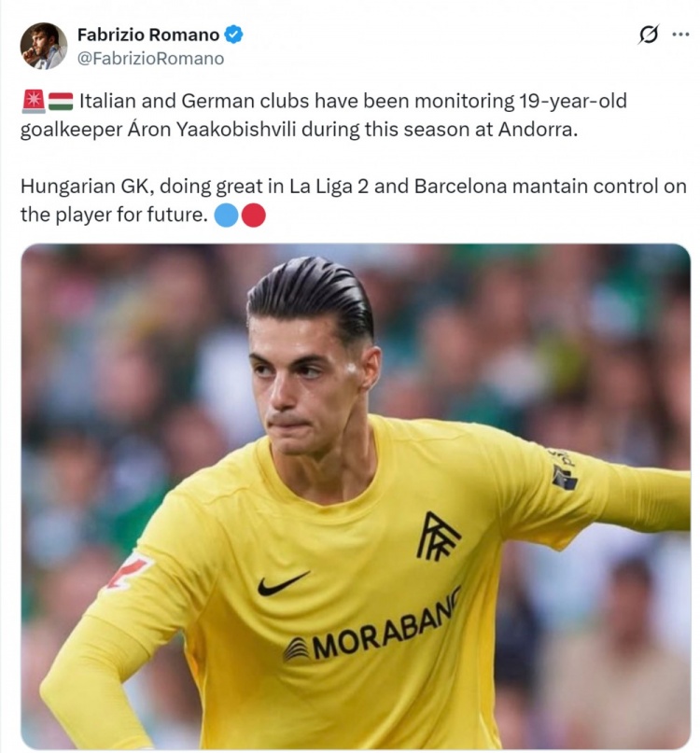Screen dimensions: 700x753
Task: Click the word 'Andorra.' in the tweet
Action: 538,130
